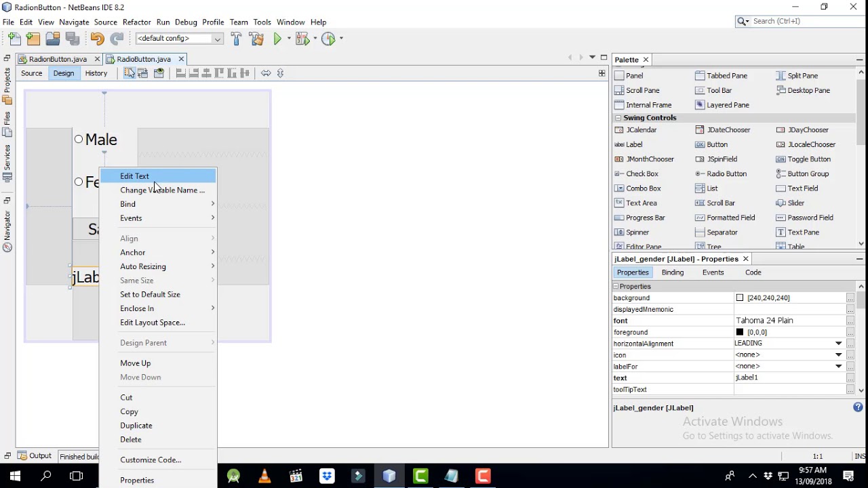Open the vertical Navigator side panel
The image size is (868, 488).
[7, 231]
